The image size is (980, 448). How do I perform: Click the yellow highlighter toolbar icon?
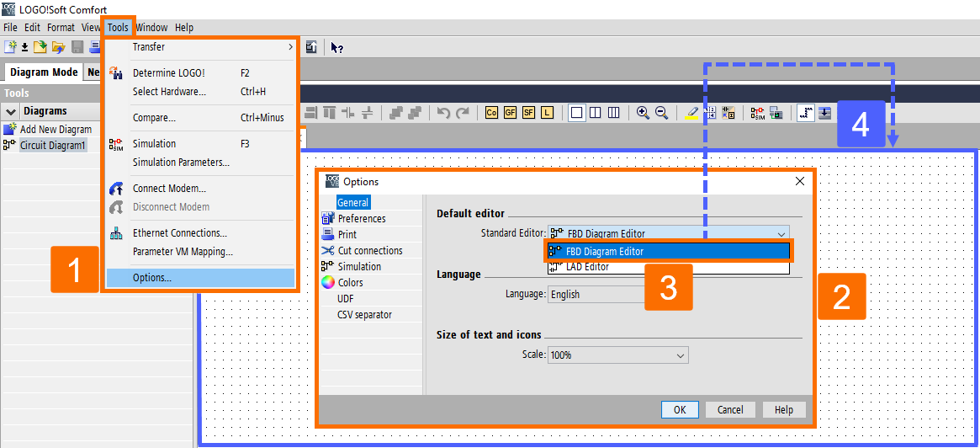coord(691,113)
